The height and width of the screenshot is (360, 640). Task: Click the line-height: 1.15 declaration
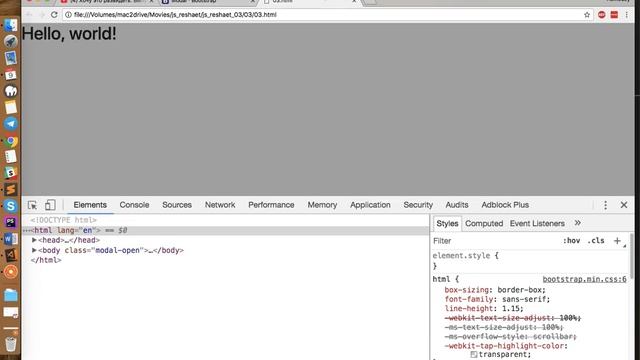coord(484,309)
